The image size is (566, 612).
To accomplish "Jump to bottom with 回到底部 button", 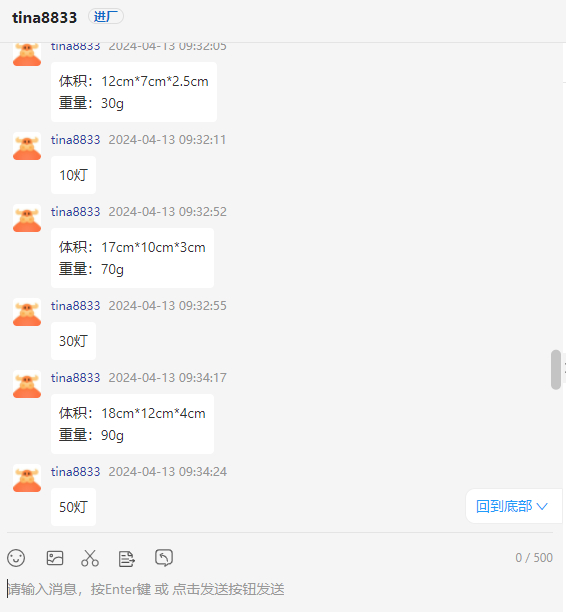I will click(x=513, y=506).
